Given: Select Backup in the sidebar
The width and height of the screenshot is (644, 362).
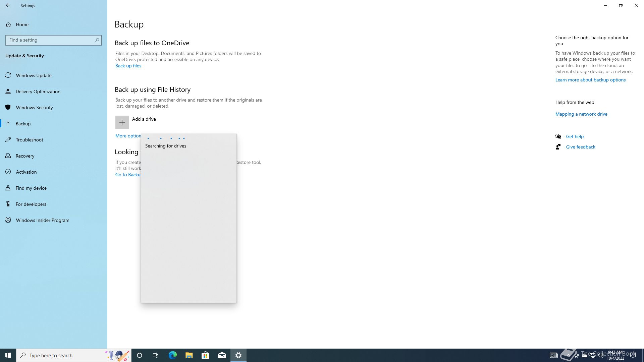Looking at the screenshot, I should [54, 124].
